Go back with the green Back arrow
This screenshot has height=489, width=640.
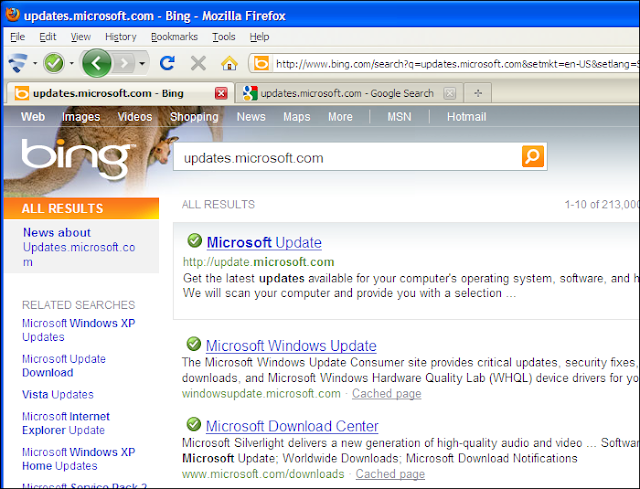click(x=96, y=63)
